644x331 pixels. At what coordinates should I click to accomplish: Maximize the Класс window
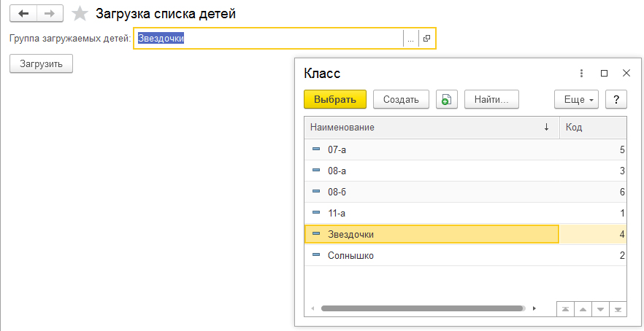pos(604,74)
